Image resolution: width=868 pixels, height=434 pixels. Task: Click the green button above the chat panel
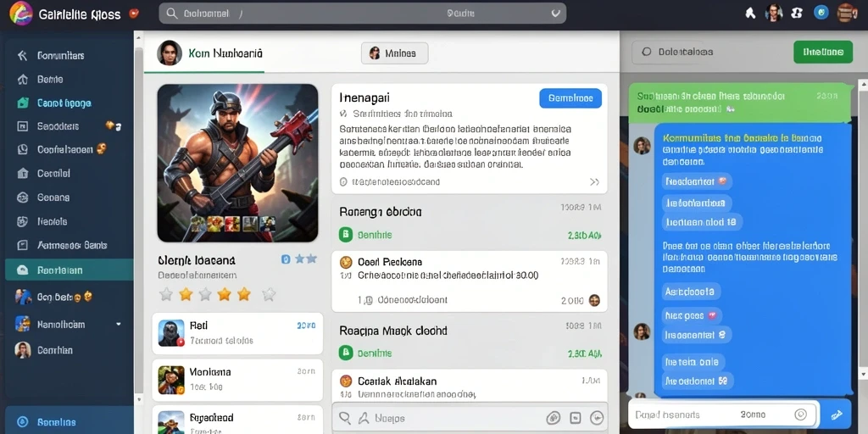click(x=823, y=52)
